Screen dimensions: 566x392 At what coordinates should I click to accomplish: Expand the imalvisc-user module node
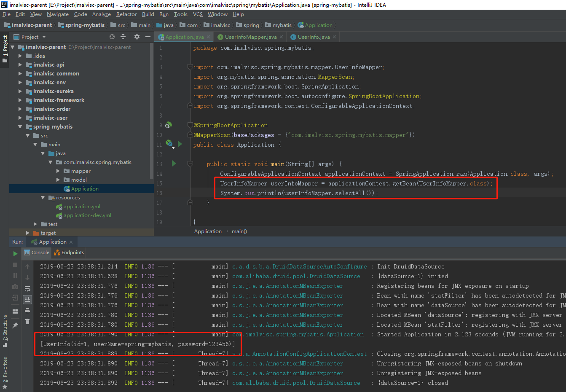pyautogui.click(x=20, y=118)
